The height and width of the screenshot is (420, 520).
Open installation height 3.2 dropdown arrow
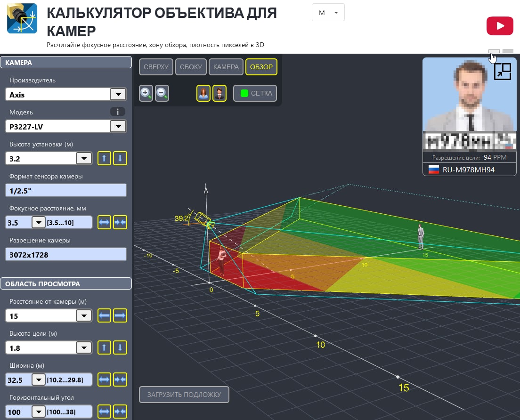coord(84,159)
